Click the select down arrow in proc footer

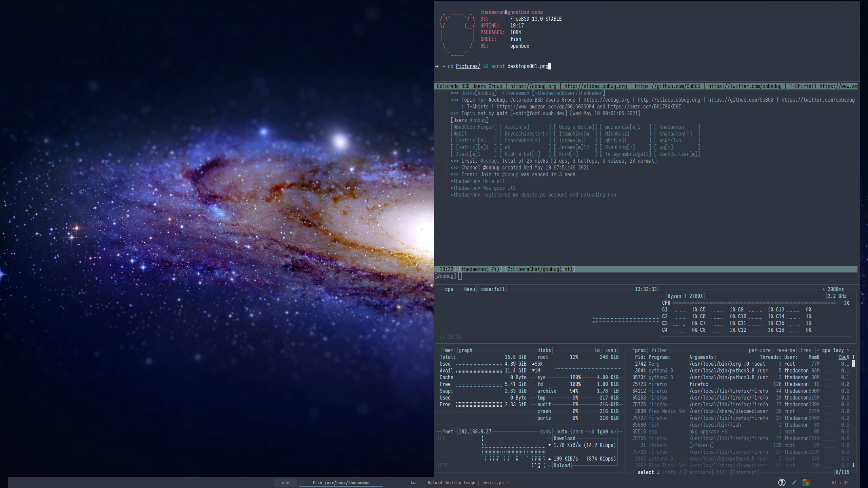tap(658, 472)
